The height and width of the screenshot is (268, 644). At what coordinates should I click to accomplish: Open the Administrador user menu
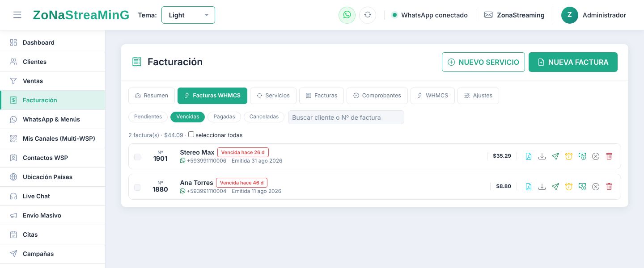[594, 15]
